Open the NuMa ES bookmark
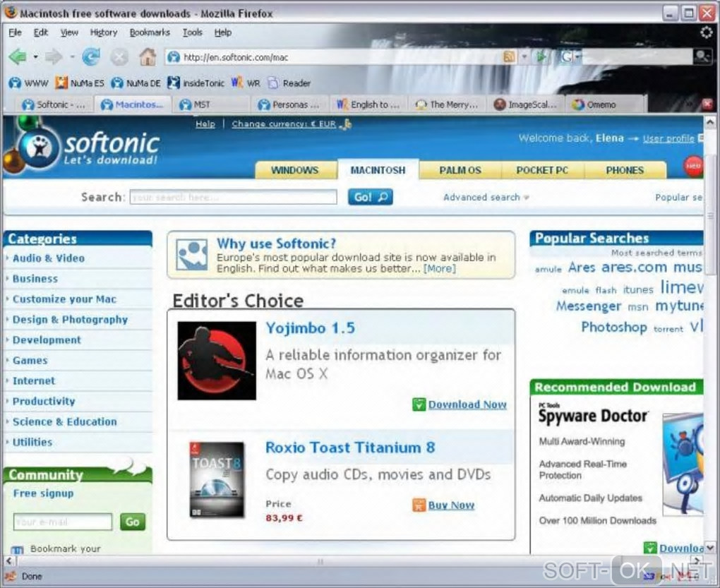This screenshot has height=588, width=720. (80, 83)
